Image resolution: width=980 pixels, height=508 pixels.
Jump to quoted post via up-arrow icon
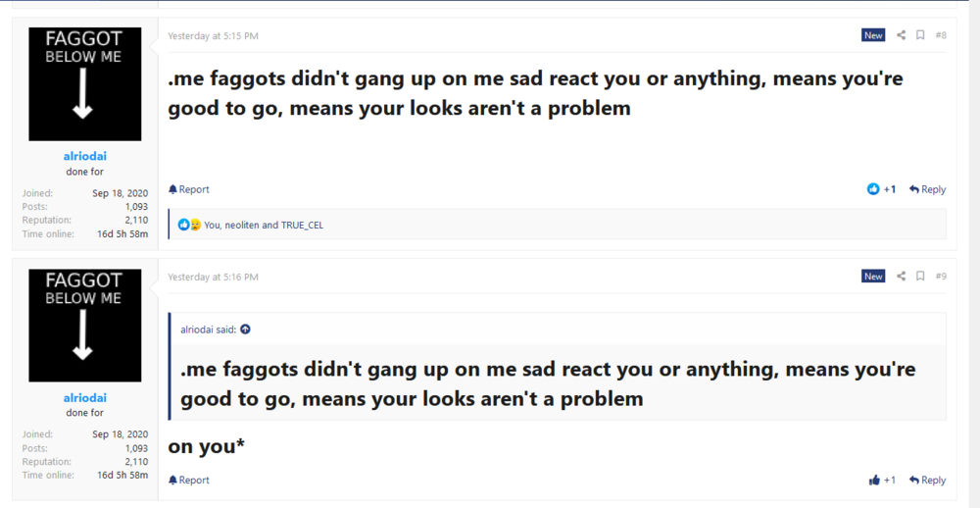(x=246, y=330)
